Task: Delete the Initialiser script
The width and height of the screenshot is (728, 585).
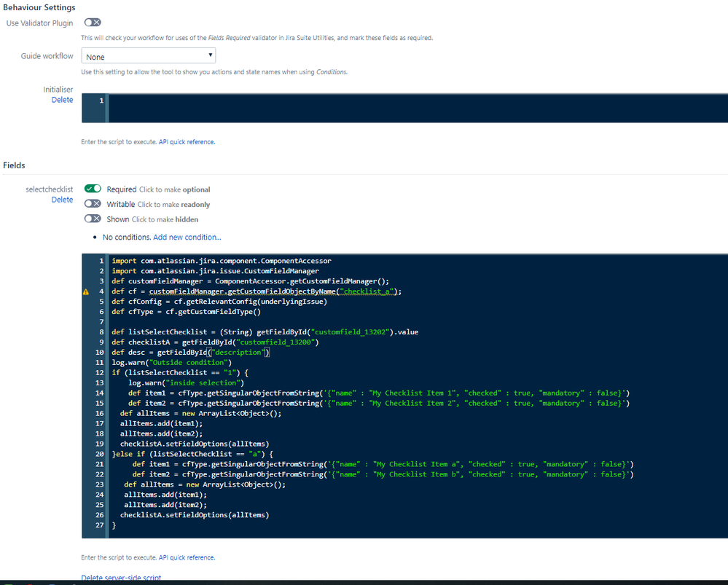Action: pyautogui.click(x=62, y=99)
